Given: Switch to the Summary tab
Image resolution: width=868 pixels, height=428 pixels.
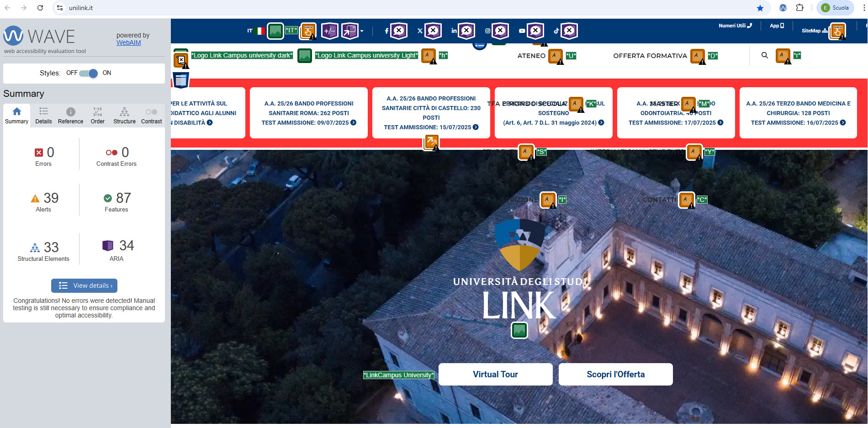Looking at the screenshot, I should click(16, 116).
